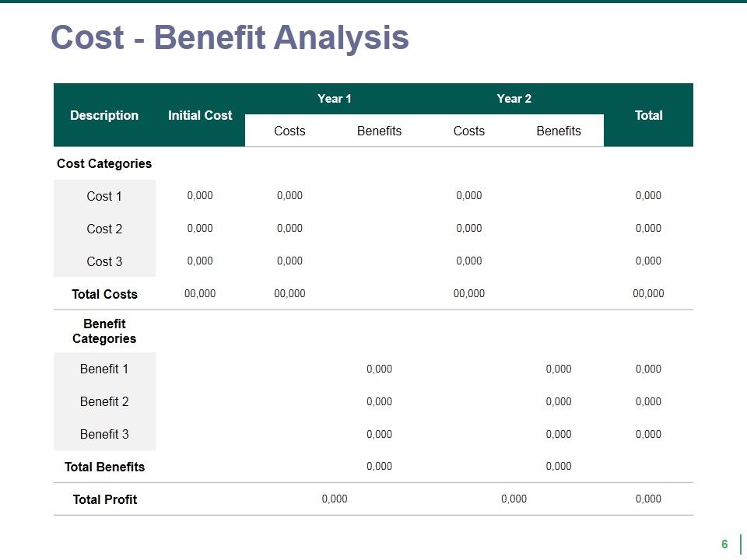Click Cost 3's Initial Cost value
The image size is (747, 560).
coord(200,261)
